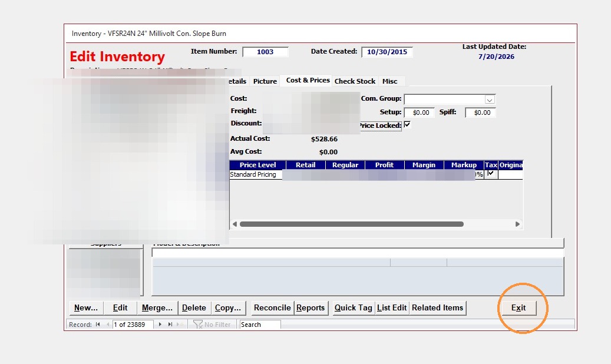Open the Reports button
Viewport: 611px width, 364px height.
pos(311,308)
